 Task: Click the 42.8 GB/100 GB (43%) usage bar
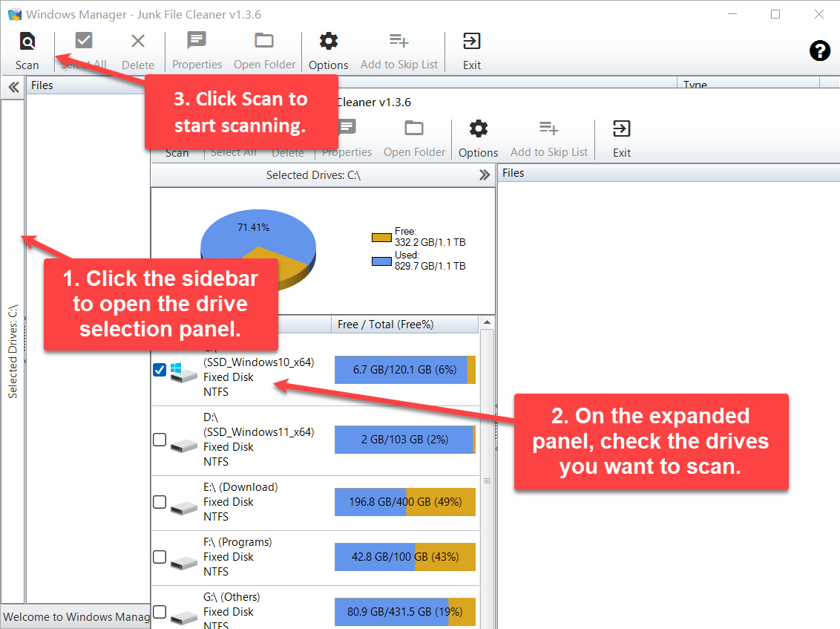(405, 557)
